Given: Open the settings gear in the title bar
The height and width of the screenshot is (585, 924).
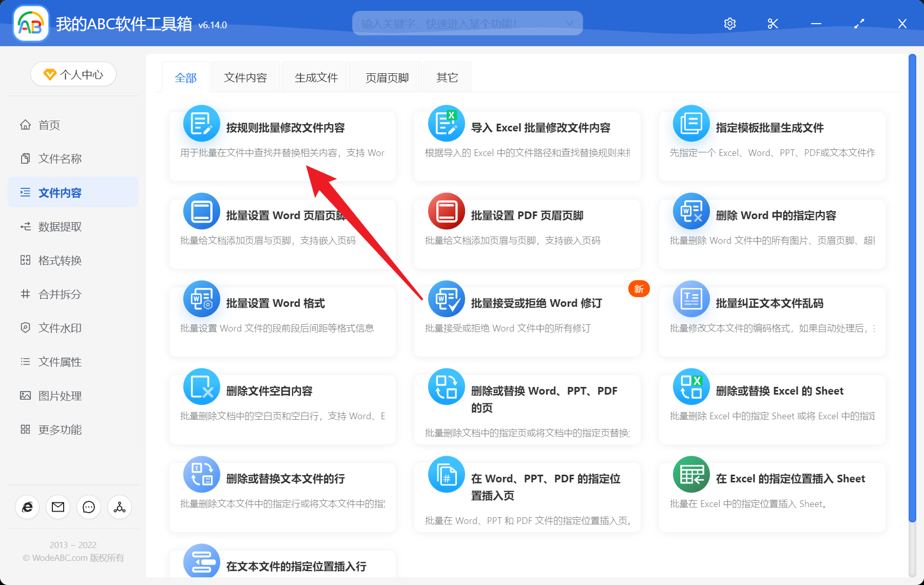Looking at the screenshot, I should pos(729,23).
